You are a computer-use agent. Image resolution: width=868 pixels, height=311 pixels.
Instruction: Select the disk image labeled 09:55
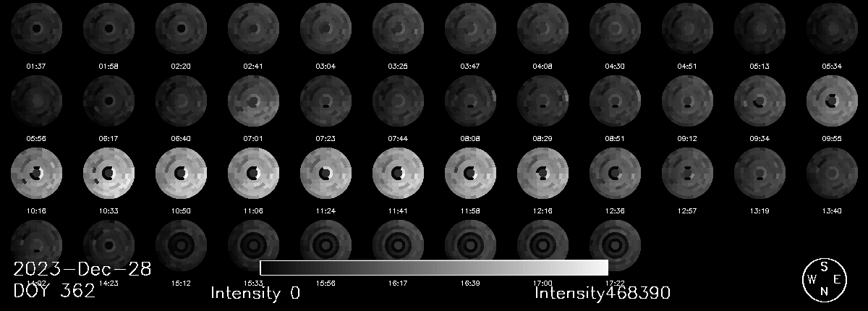pos(832,101)
